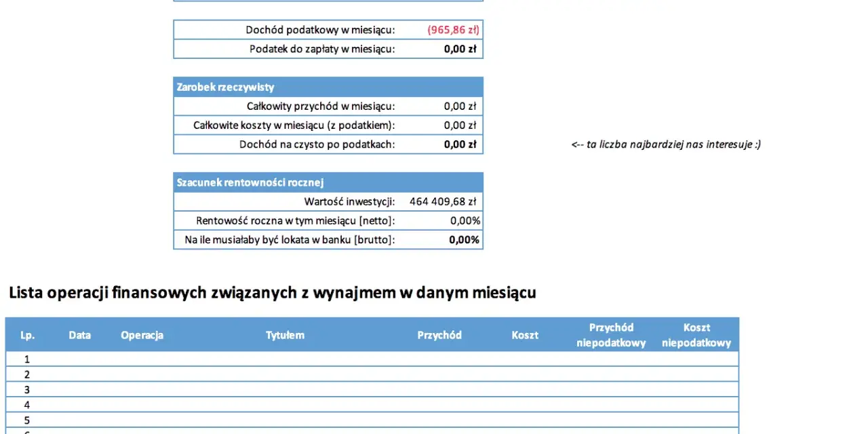Viewport: 868px width, 434px height.
Task: Click the (965,86 zł) red value
Action: tap(453, 30)
